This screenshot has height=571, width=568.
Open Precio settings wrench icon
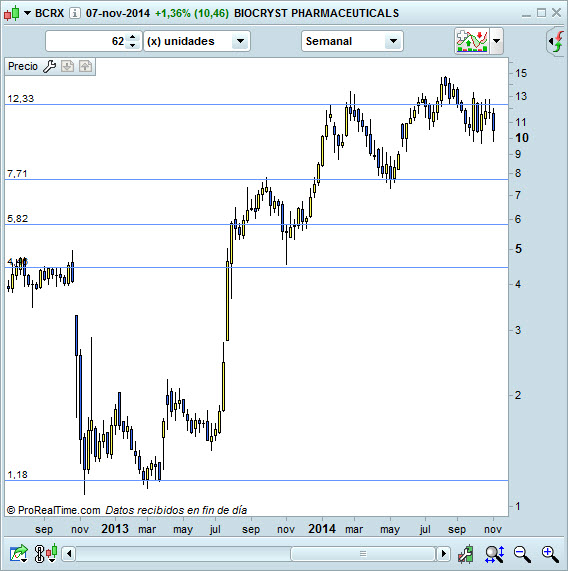click(49, 66)
